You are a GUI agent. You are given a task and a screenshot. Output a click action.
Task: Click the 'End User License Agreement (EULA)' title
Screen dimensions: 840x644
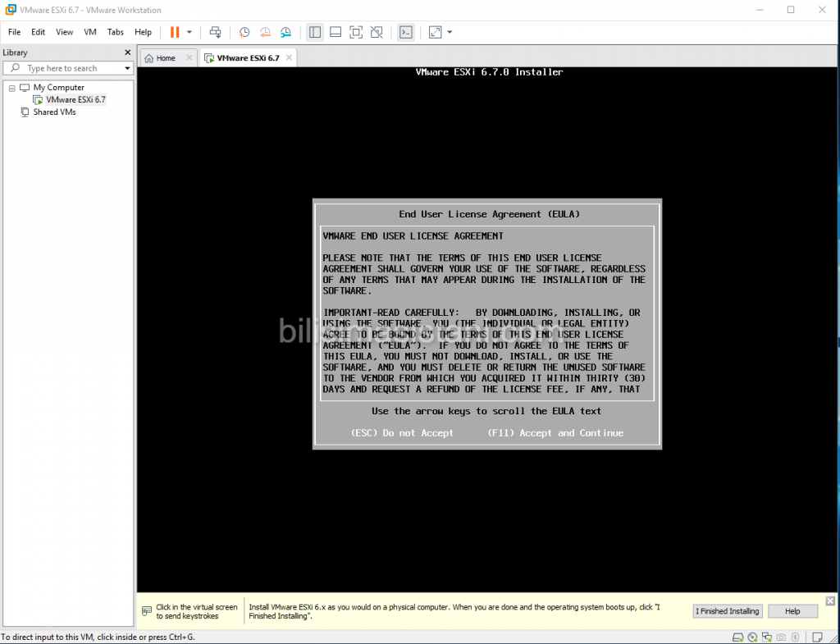(x=489, y=214)
